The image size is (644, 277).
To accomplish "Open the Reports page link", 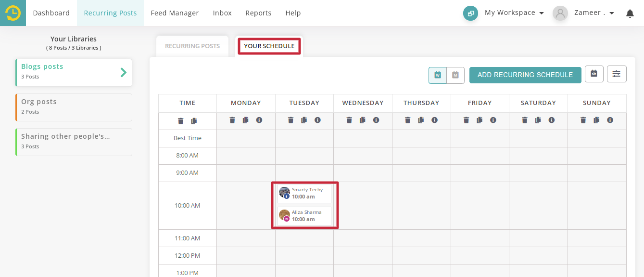I will tap(258, 13).
